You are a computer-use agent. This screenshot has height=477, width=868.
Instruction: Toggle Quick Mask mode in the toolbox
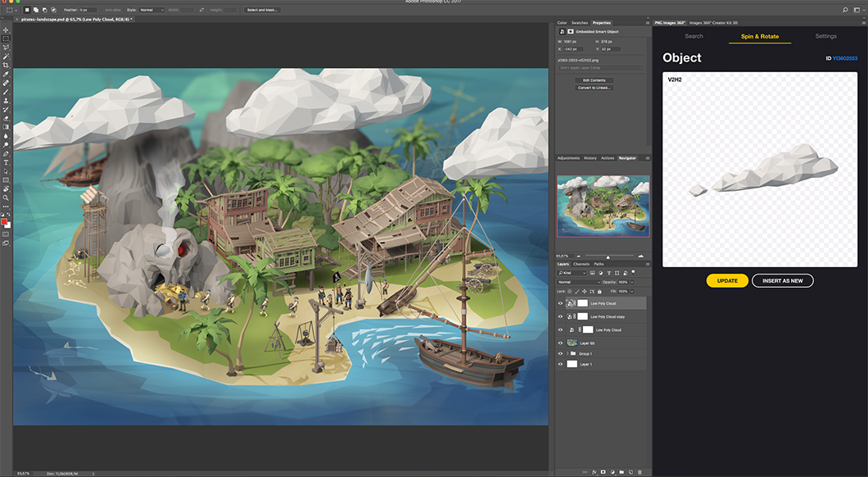point(6,234)
